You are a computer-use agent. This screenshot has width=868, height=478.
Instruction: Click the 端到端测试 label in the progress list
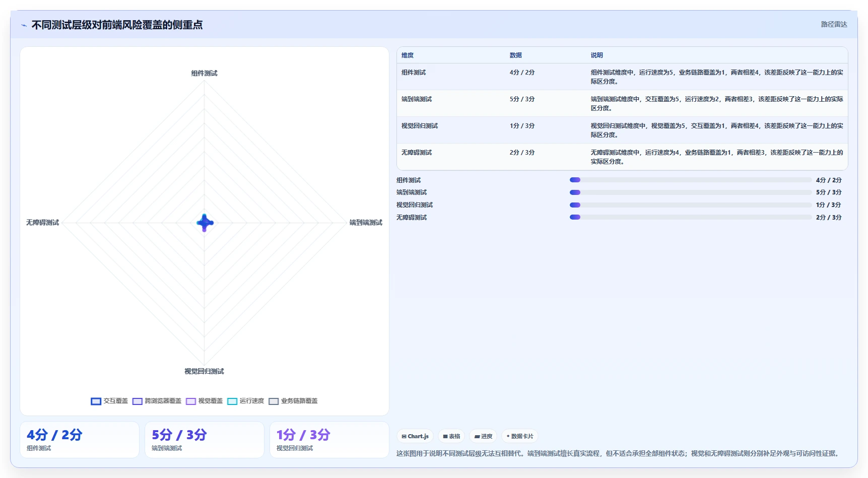pos(412,192)
